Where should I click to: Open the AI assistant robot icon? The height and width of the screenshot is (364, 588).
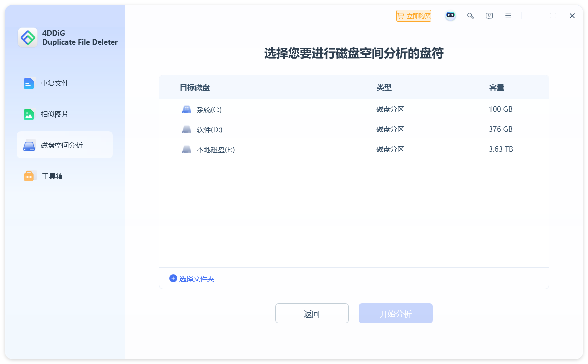[450, 15]
